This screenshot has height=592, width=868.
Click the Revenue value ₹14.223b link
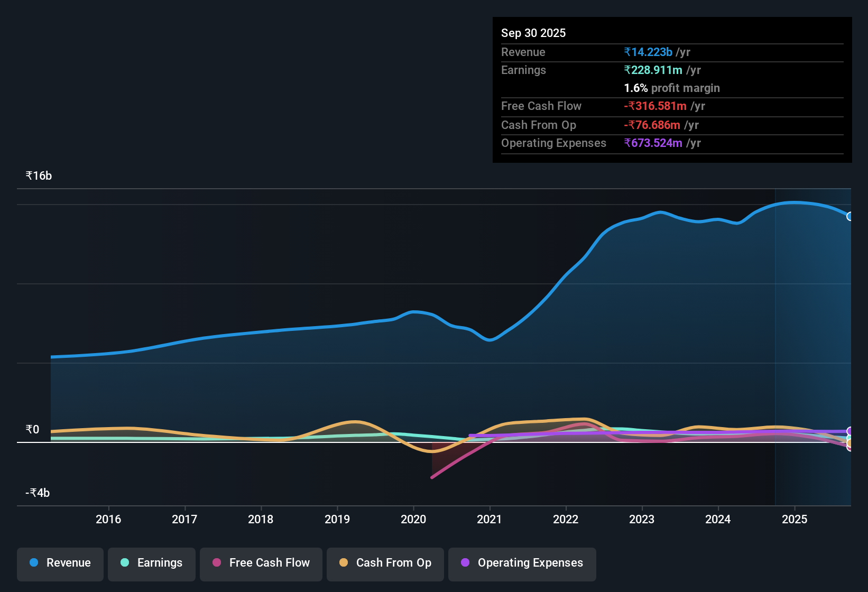[x=649, y=52]
